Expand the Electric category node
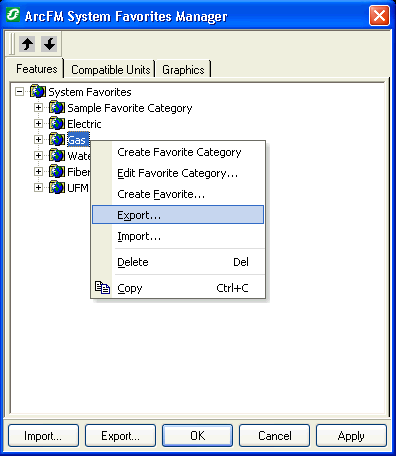The height and width of the screenshot is (456, 396). click(x=38, y=124)
